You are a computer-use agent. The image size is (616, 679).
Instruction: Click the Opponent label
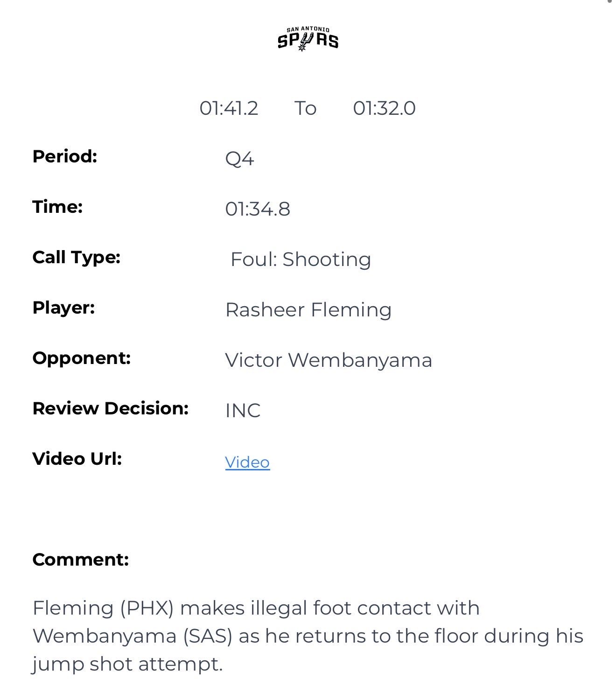82,358
